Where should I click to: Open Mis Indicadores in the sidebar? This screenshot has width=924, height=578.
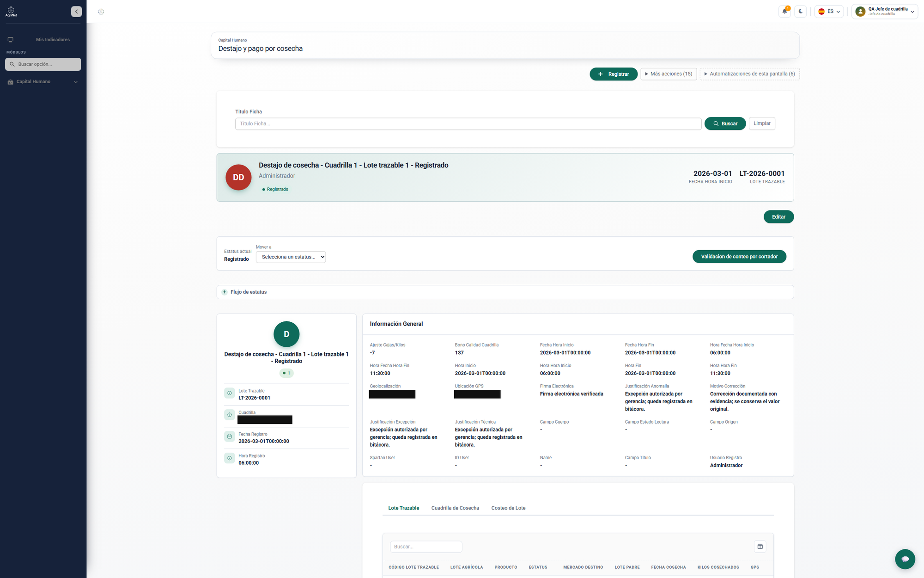[x=53, y=40]
